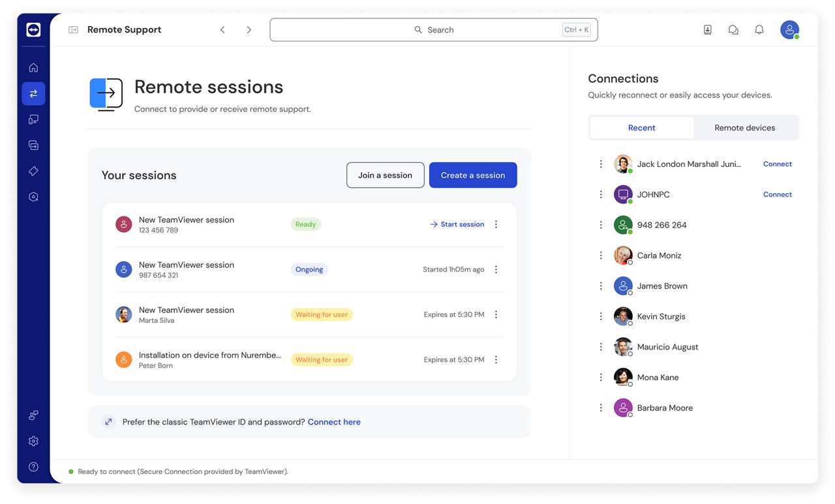This screenshot has height=504, width=835.
Task: Open the user profile avatar
Action: (x=790, y=30)
